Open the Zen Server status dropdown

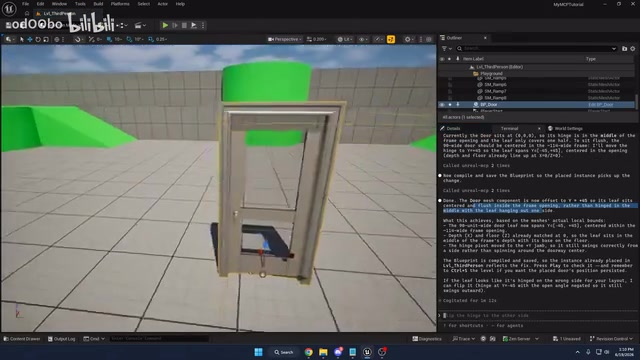(x=520, y=339)
